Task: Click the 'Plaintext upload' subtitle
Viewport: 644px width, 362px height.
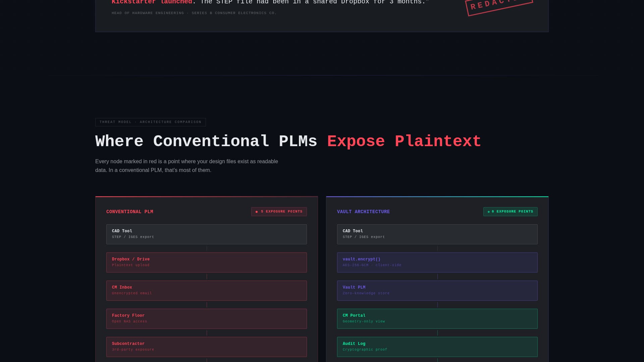Action: (131, 265)
